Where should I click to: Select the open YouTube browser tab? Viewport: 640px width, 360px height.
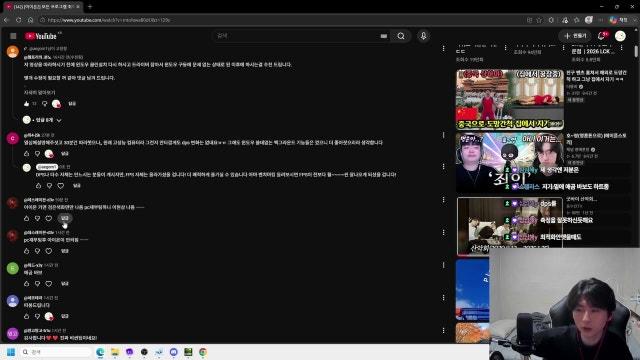[x=42, y=7]
